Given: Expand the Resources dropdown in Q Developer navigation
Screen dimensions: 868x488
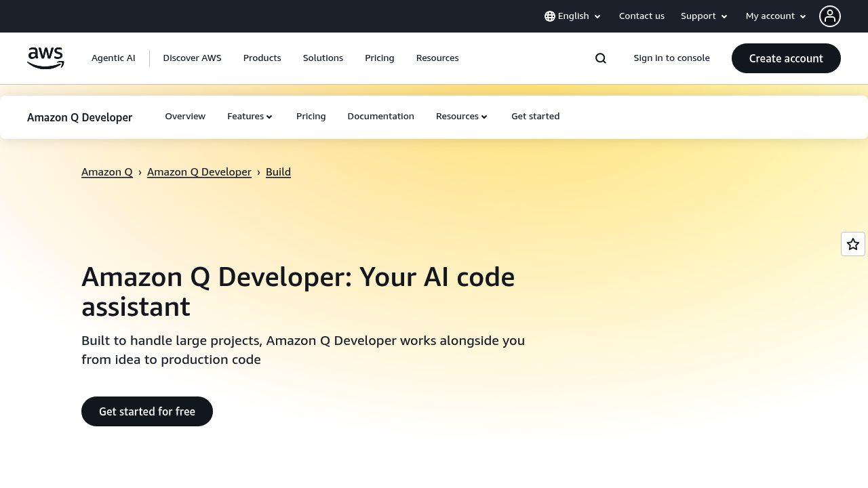Looking at the screenshot, I should point(461,116).
